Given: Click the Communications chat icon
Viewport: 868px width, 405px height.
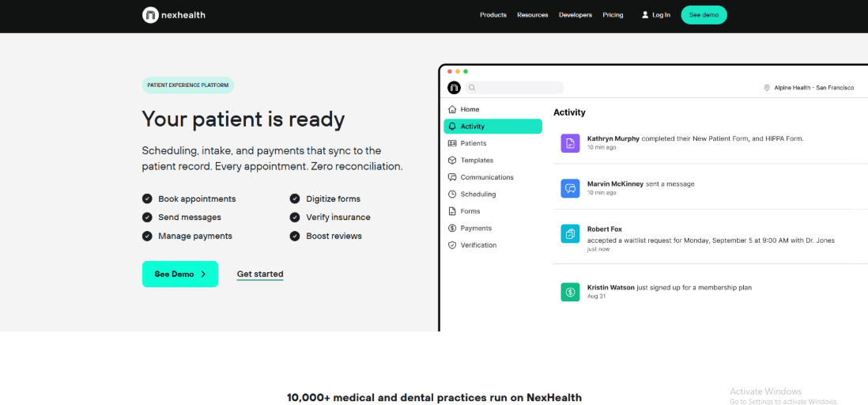Looking at the screenshot, I should [452, 177].
